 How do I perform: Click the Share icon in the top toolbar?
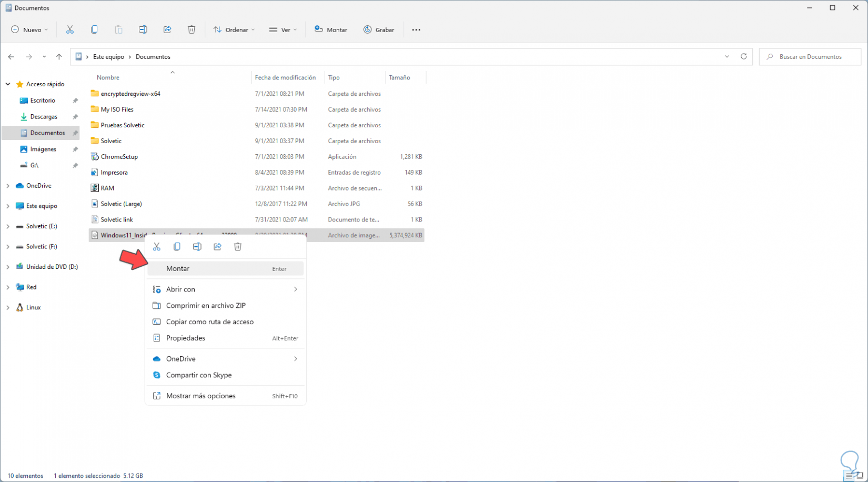[x=167, y=30]
